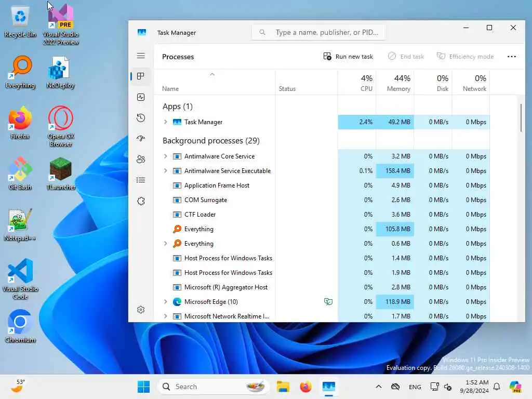This screenshot has width=532, height=399.
Task: Click the 105.8 MB memory cell
Action: pyautogui.click(x=395, y=229)
